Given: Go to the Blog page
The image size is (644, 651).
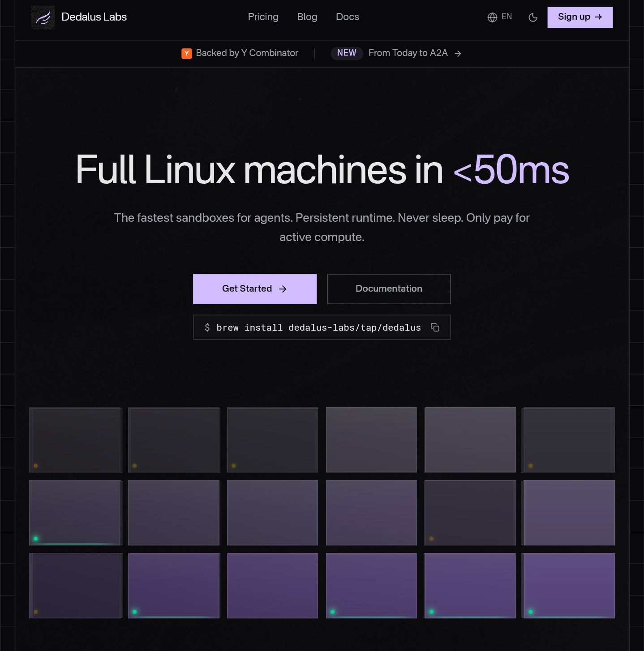Looking at the screenshot, I should 307,17.
